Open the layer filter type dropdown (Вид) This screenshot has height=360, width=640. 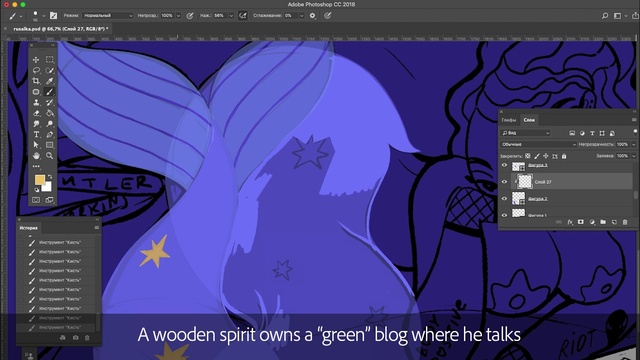tap(526, 133)
